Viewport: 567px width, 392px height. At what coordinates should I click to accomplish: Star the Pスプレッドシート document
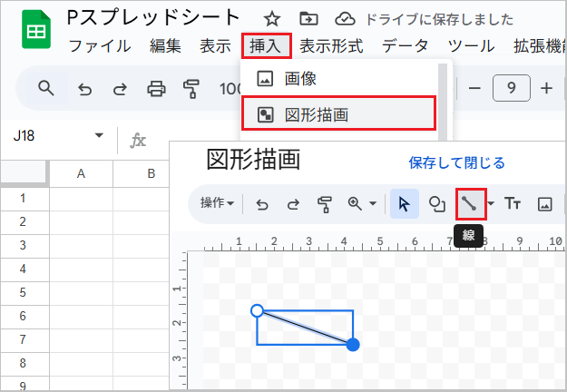(x=272, y=19)
